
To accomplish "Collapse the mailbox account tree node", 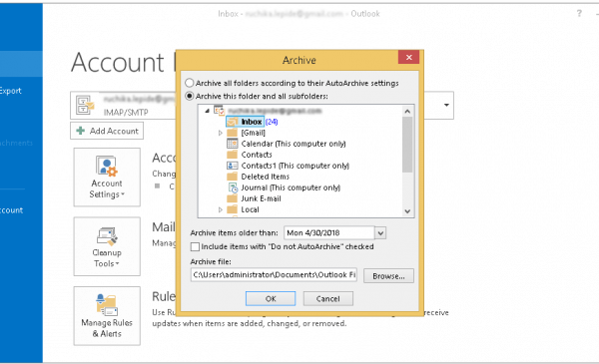I will click(208, 111).
